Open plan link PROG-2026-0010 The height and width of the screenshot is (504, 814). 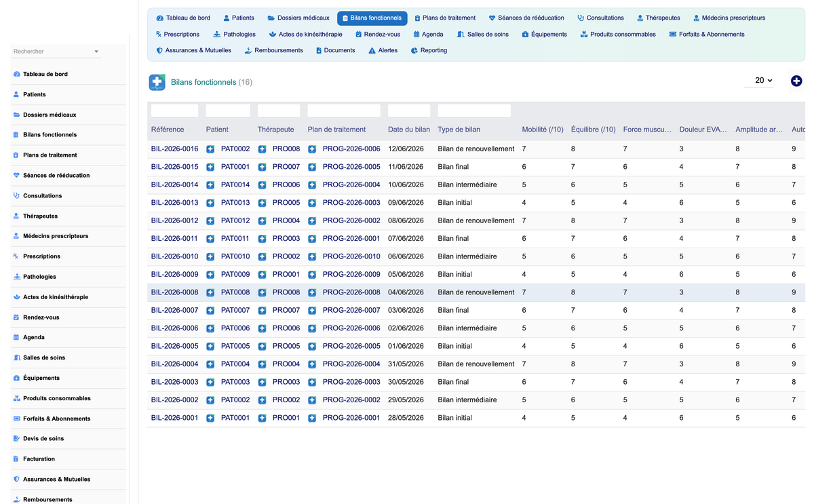click(351, 256)
